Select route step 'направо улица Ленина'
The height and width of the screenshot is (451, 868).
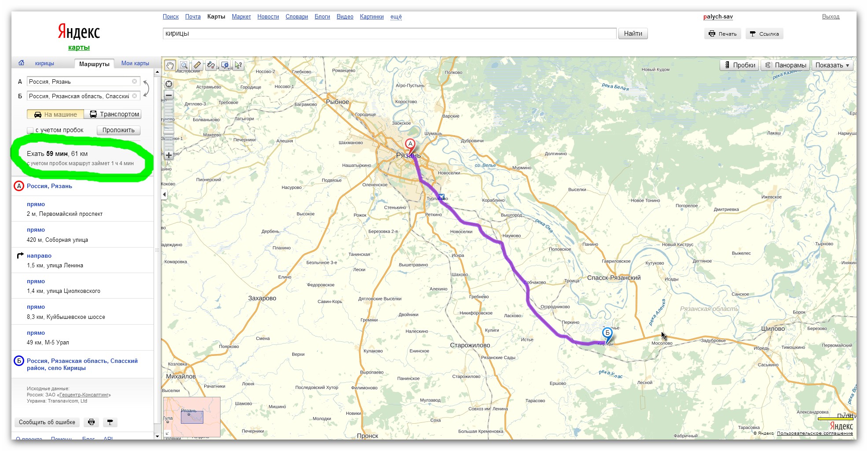83,260
